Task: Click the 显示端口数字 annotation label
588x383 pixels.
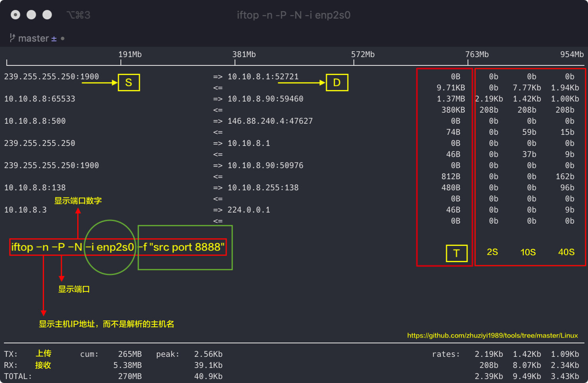Action: [78, 201]
